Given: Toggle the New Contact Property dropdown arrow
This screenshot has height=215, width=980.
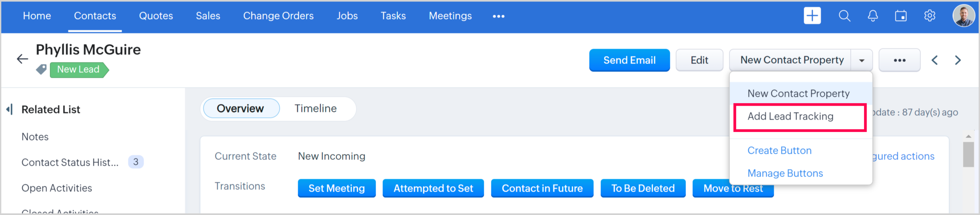Looking at the screenshot, I should point(862,60).
